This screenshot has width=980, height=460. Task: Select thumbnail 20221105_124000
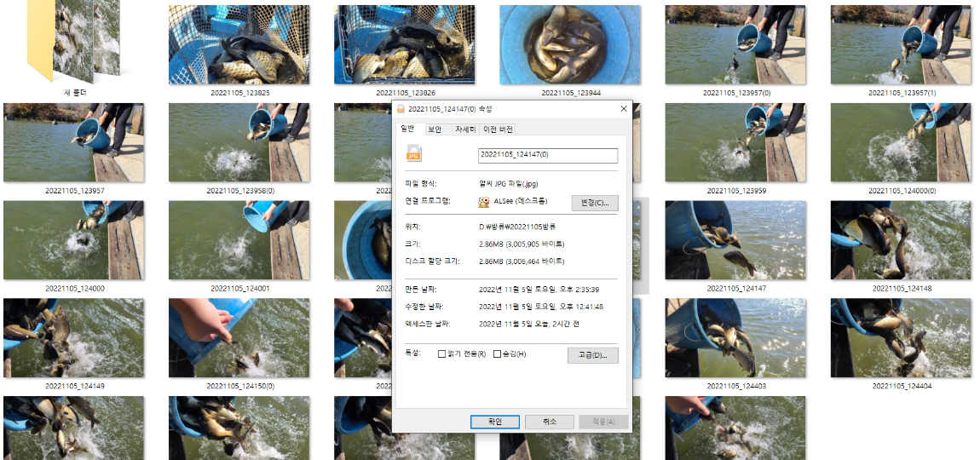pyautogui.click(x=74, y=240)
